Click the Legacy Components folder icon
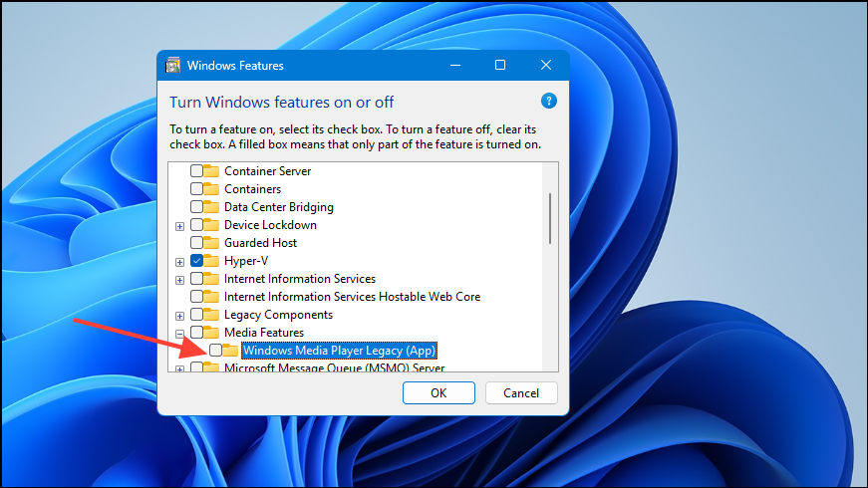Viewport: 868px width, 488px height. tap(211, 315)
